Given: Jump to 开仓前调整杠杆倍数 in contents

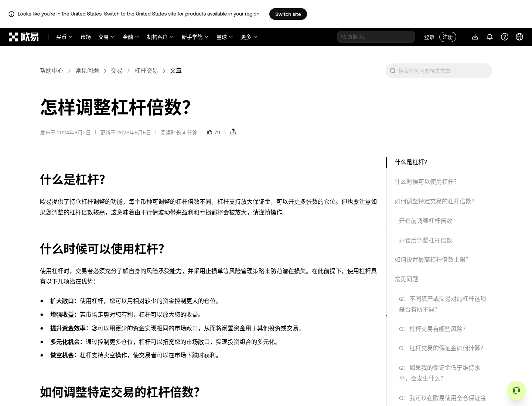Looking at the screenshot, I should click(426, 221).
